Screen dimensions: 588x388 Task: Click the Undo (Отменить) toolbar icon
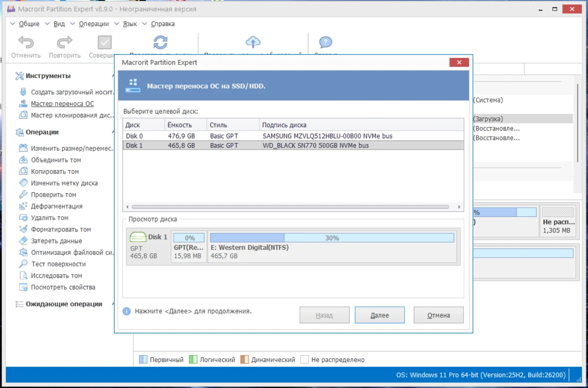26,43
